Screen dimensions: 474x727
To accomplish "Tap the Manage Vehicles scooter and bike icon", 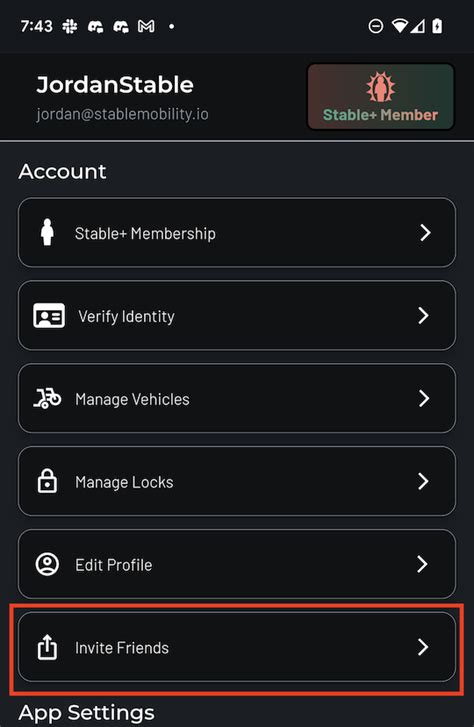I will (47, 398).
